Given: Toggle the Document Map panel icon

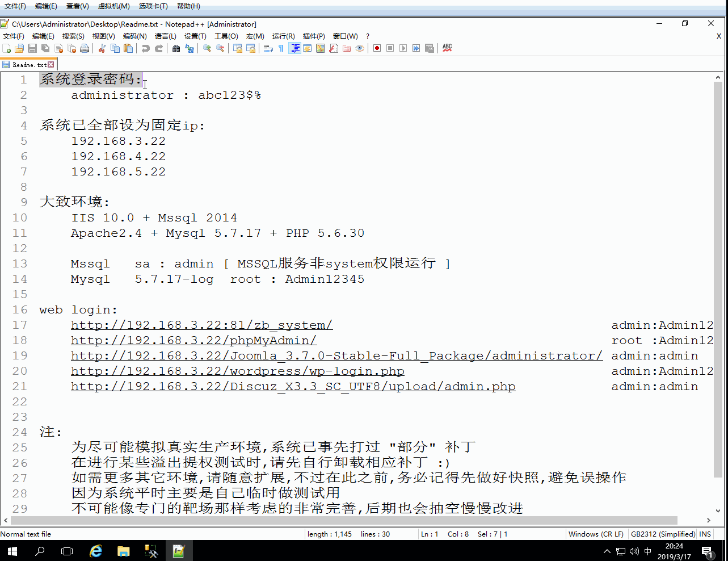Looking at the screenshot, I should [x=321, y=48].
